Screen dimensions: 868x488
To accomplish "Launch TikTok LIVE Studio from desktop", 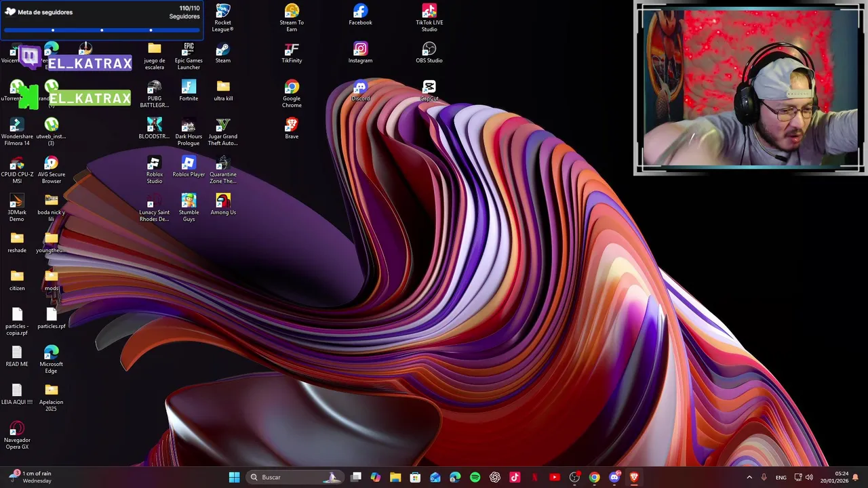I will [429, 18].
